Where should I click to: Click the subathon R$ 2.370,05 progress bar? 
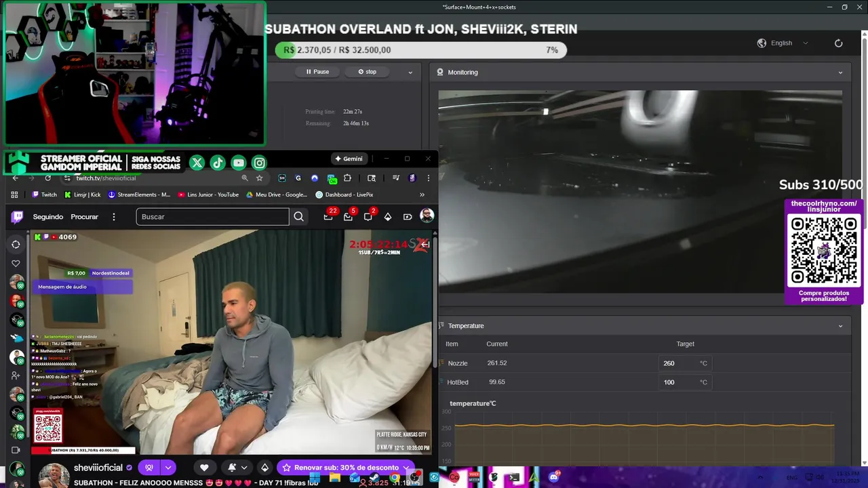point(420,50)
